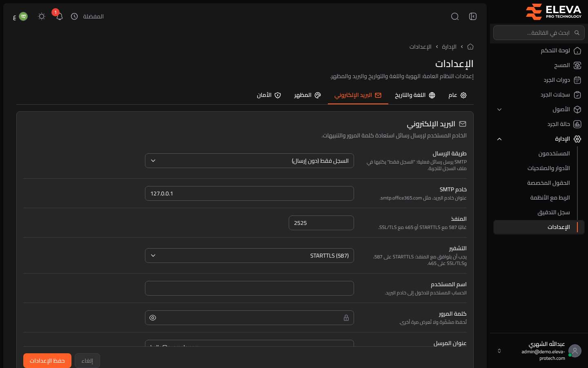Switch theme using the sun icon
This screenshot has height=368, width=588.
[x=42, y=16]
